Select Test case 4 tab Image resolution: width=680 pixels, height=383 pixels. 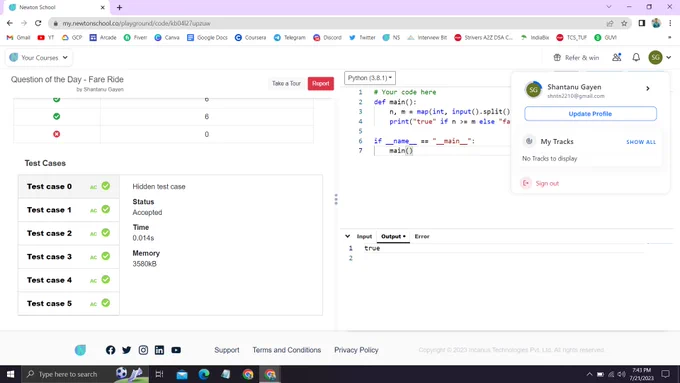[69, 280]
